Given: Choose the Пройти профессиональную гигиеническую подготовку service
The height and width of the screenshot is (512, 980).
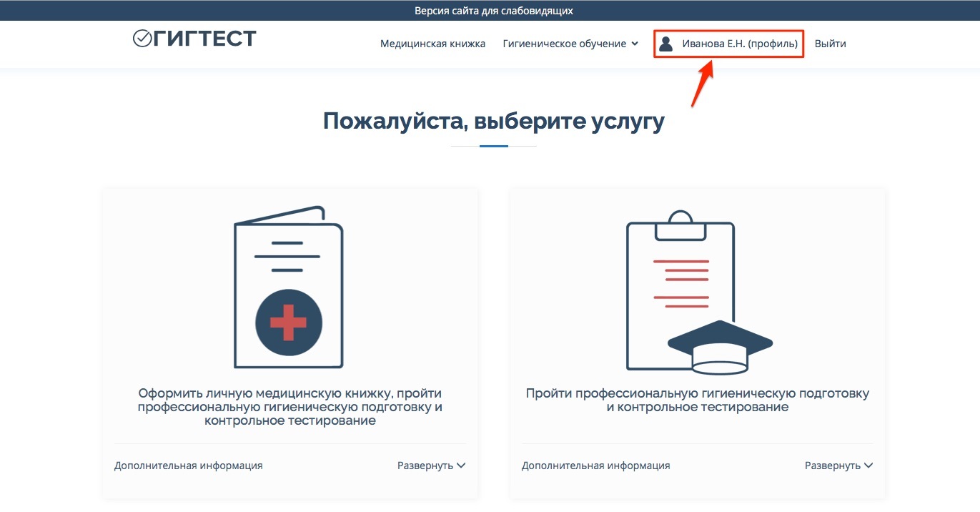Looking at the screenshot, I should (x=697, y=400).
